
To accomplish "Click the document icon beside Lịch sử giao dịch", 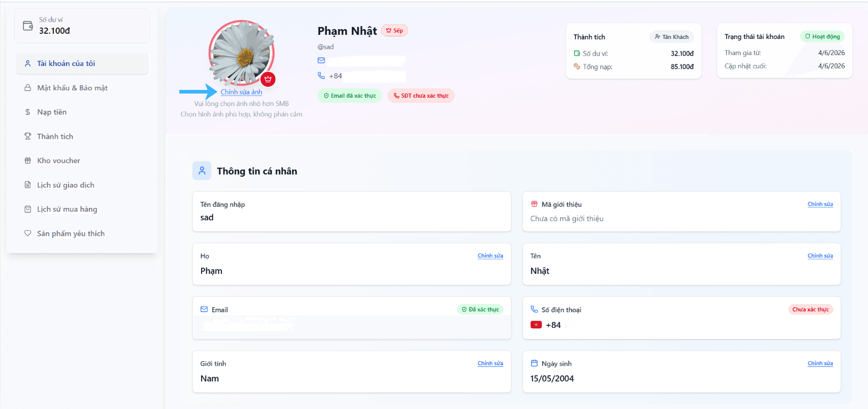I will tap(28, 184).
